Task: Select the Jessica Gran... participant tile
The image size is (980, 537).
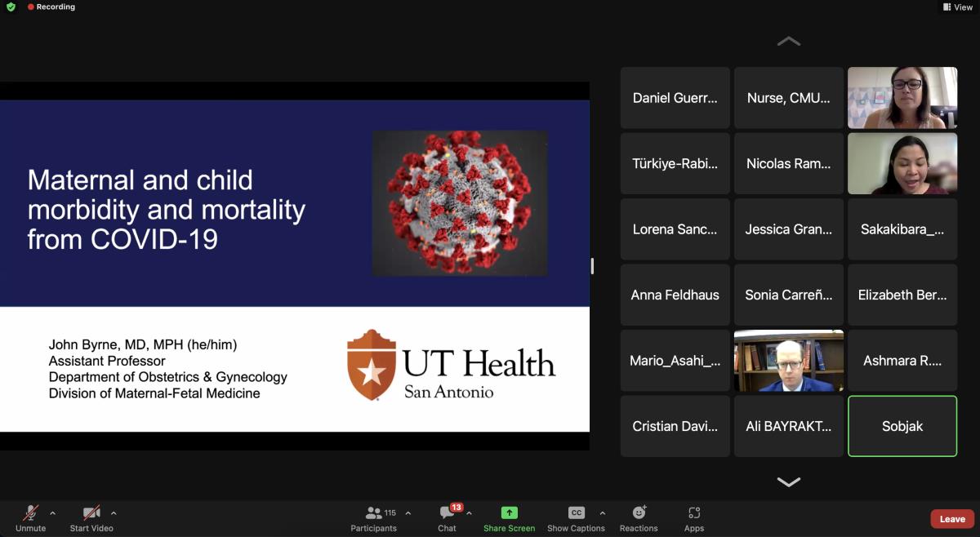Action: pos(789,229)
